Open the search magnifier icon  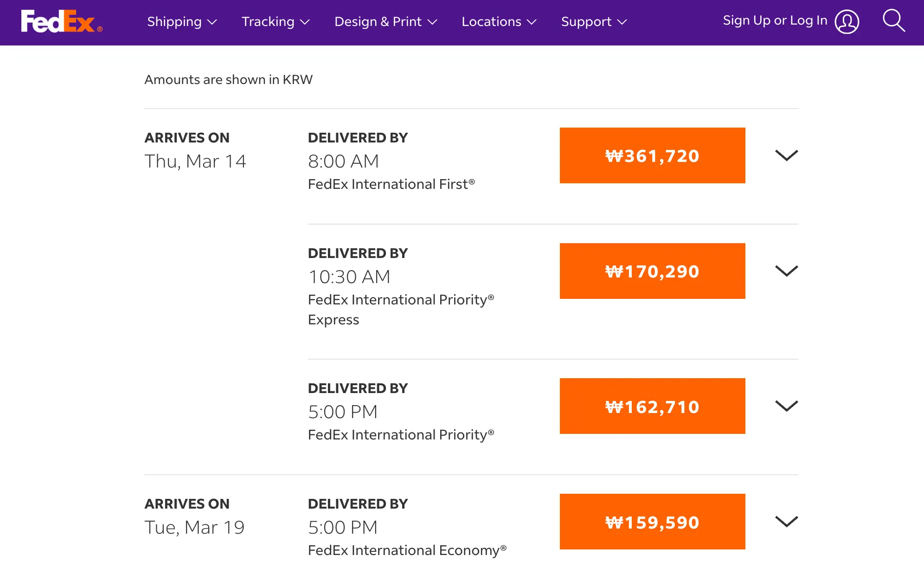click(893, 21)
